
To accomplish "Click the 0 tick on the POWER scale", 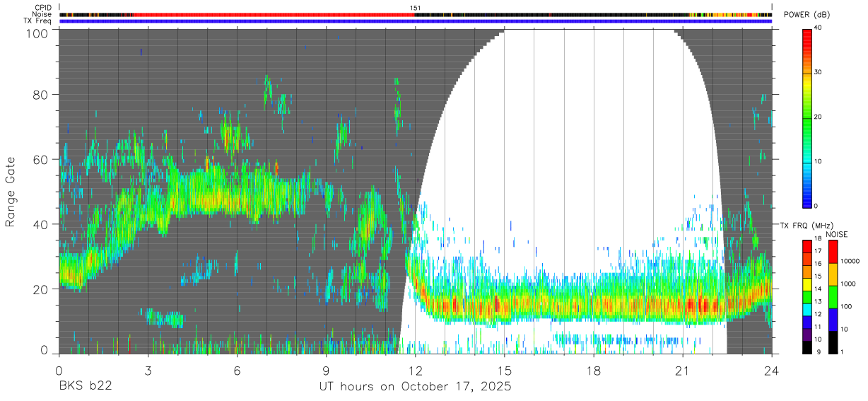I will point(816,206).
